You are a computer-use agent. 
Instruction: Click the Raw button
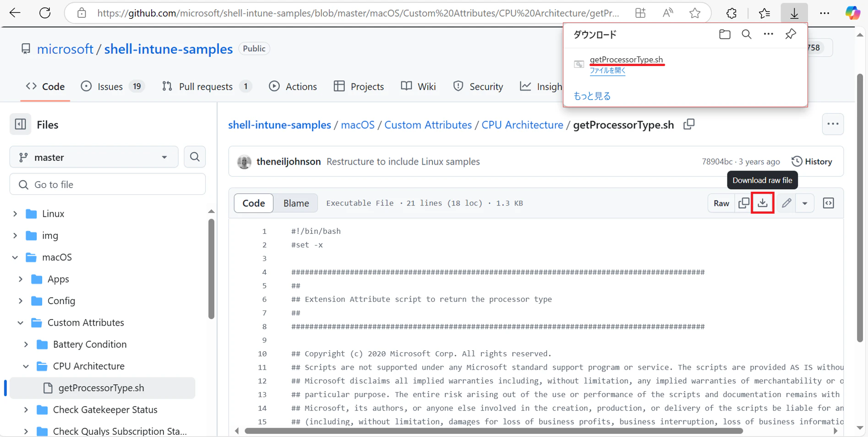[x=721, y=203]
